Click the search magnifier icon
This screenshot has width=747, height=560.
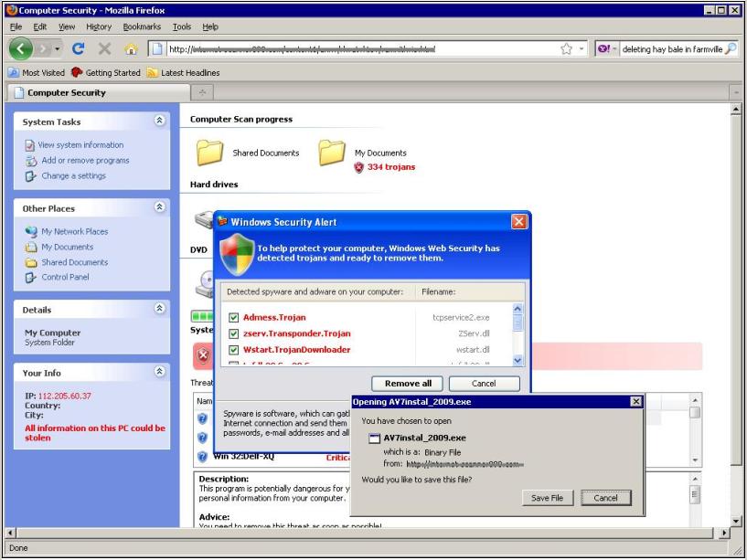(731, 48)
